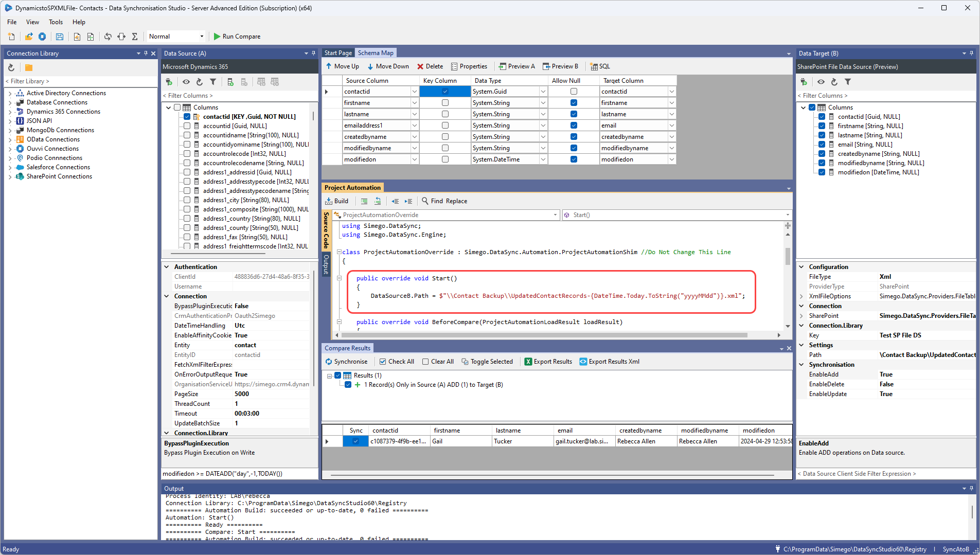
Task: Click the yellow folder icon in Connection Library
Action: point(29,67)
